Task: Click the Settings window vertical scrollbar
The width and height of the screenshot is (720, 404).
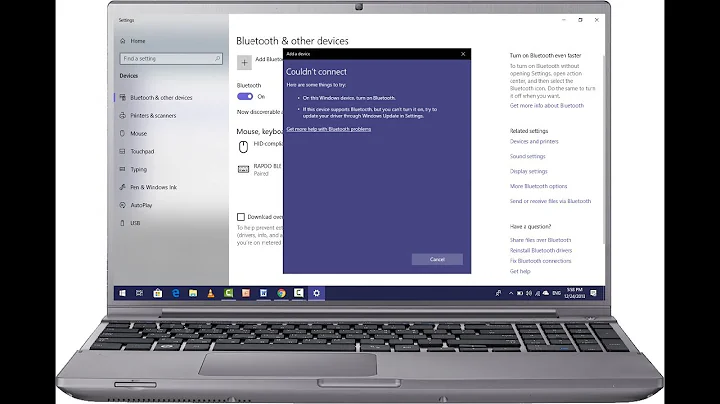Action: coord(603,149)
